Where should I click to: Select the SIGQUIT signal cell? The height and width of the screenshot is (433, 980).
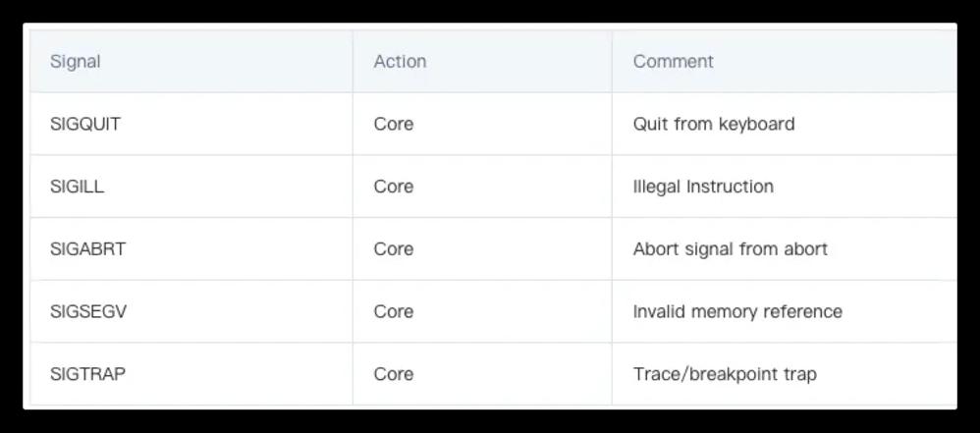tap(85, 124)
